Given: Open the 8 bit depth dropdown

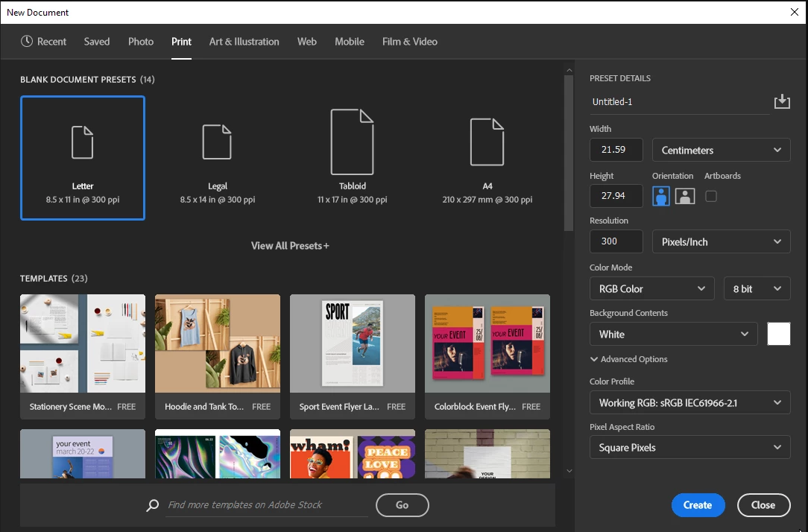Looking at the screenshot, I should [x=757, y=288].
